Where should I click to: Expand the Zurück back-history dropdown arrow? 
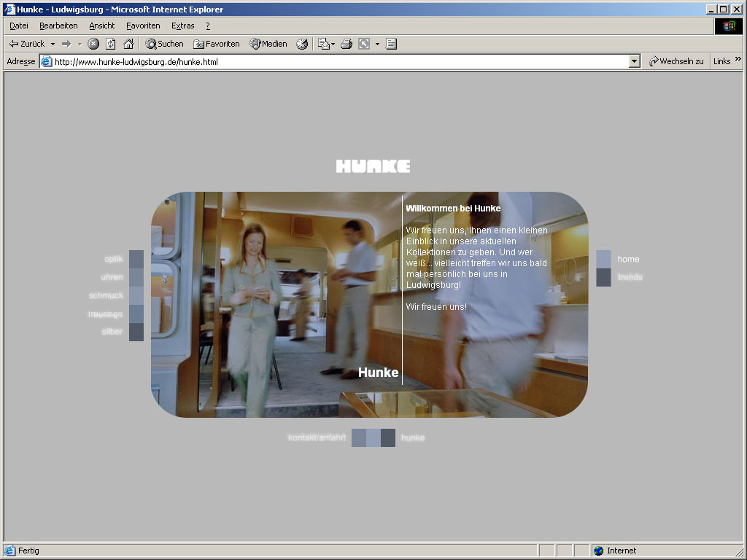coord(53,44)
